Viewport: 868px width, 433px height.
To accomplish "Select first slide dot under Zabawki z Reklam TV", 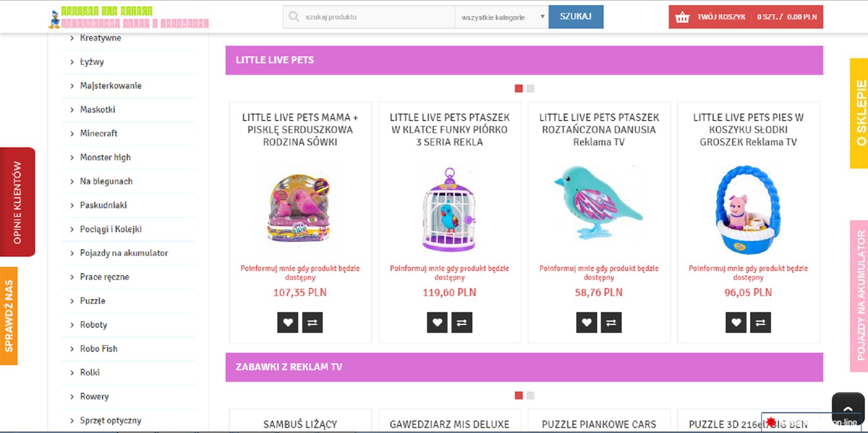I will click(x=519, y=396).
